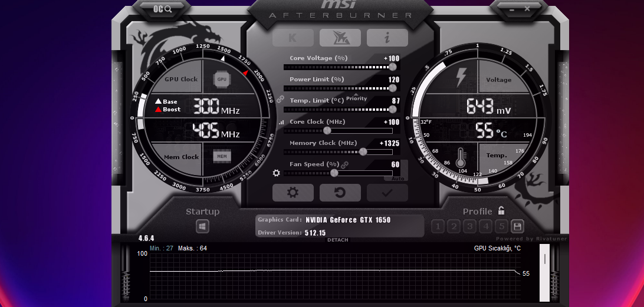This screenshot has height=307, width=644.
Task: Click the Fan Speed value 60
Action: click(396, 164)
